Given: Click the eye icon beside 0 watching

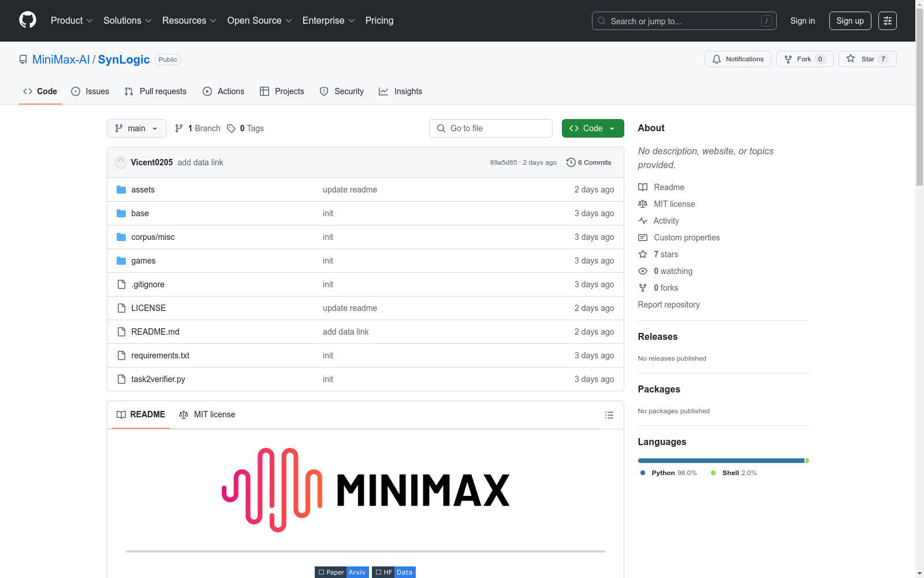Looking at the screenshot, I should click(643, 271).
